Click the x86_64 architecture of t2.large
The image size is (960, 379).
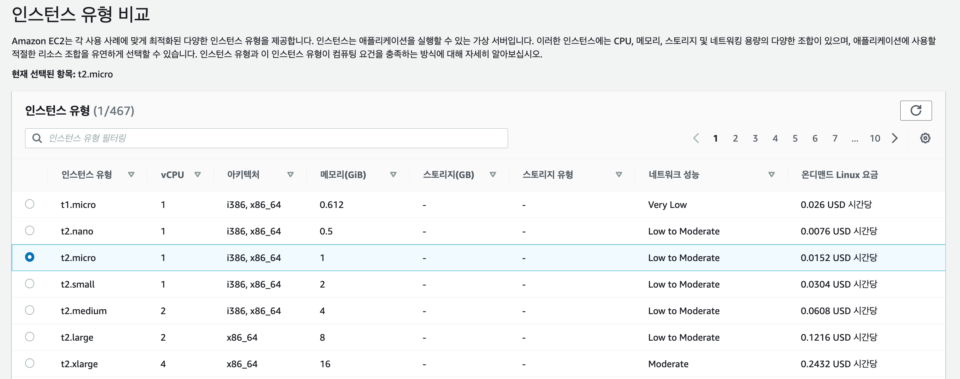pyautogui.click(x=242, y=337)
